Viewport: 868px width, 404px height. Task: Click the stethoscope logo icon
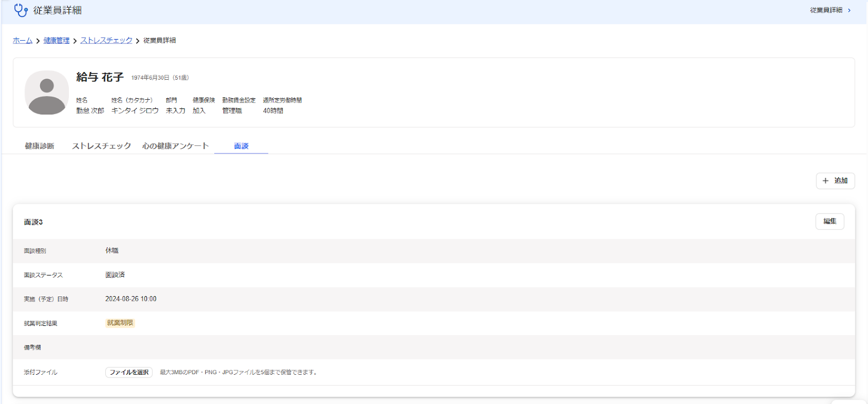(x=21, y=10)
